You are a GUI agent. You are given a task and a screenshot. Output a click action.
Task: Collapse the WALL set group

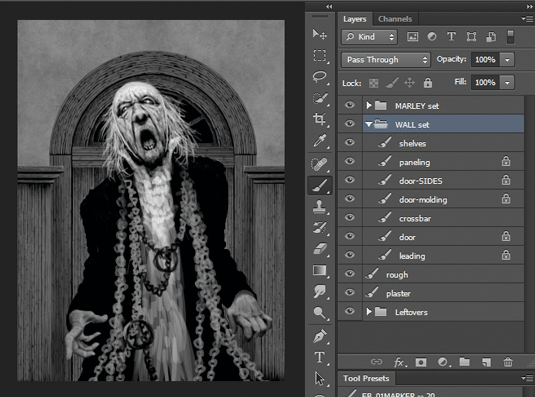pyautogui.click(x=368, y=124)
